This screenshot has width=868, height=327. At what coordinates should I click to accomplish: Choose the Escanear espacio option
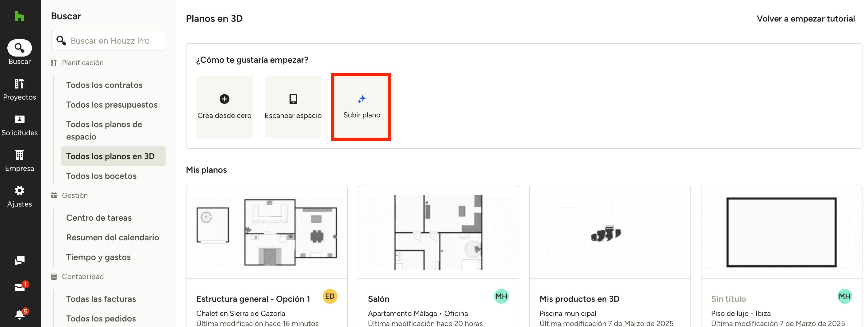293,107
